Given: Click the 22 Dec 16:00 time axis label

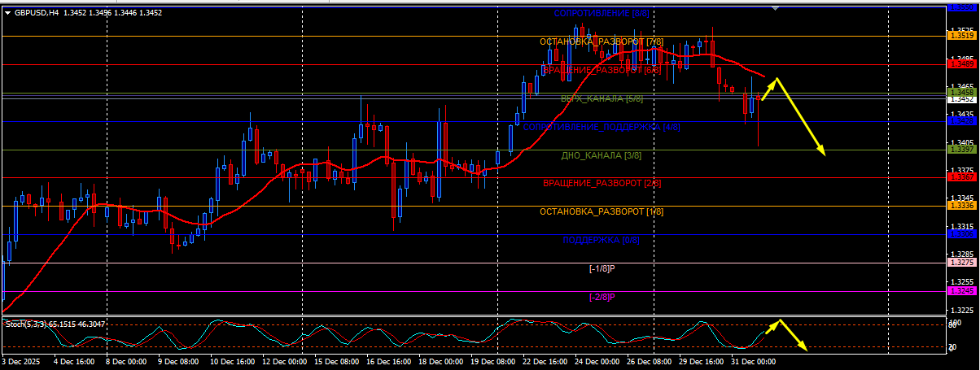Looking at the screenshot, I should (x=545, y=360).
